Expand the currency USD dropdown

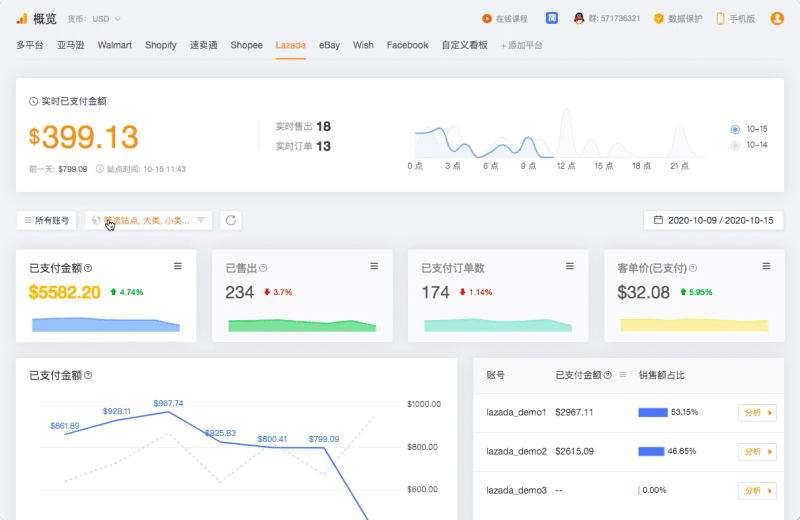[x=106, y=19]
